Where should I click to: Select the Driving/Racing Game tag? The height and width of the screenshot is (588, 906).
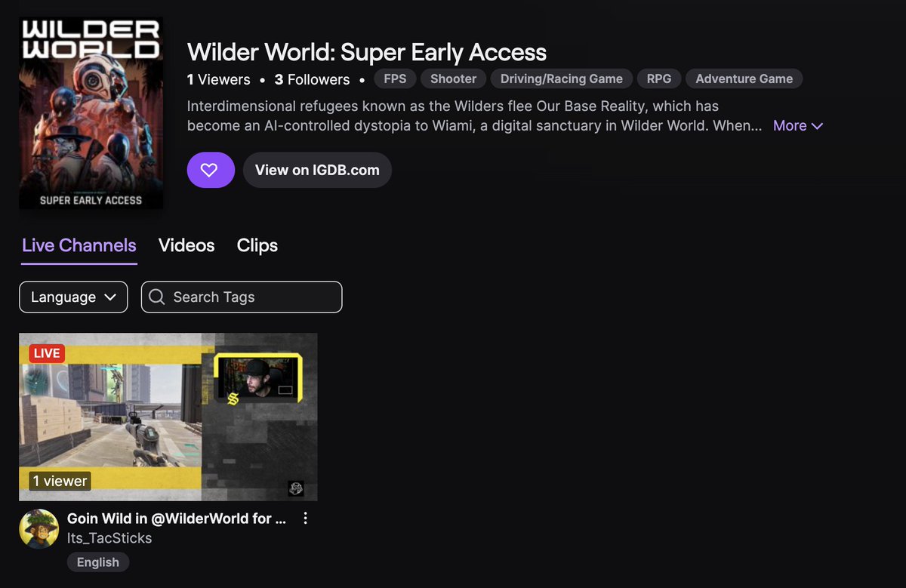point(562,79)
